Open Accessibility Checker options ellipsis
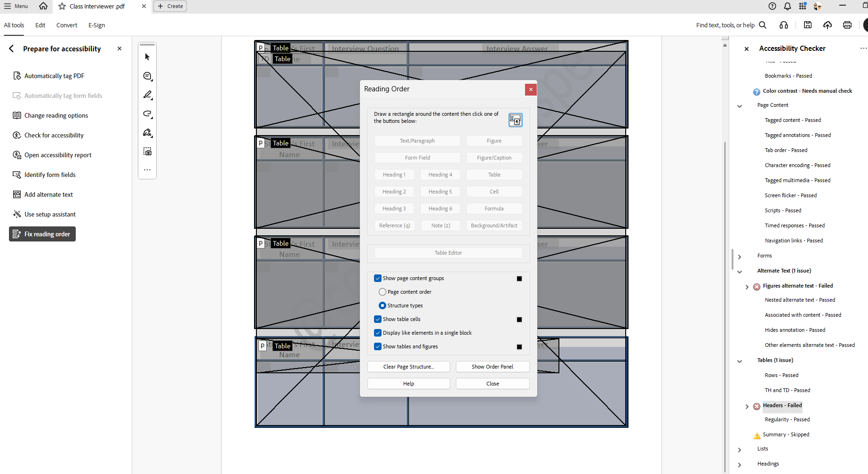 [x=863, y=48]
